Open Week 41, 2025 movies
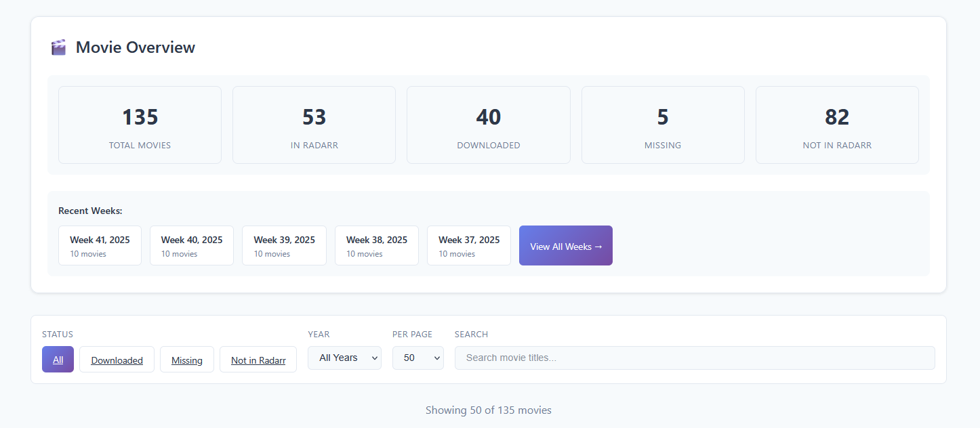The height and width of the screenshot is (428, 980). [100, 246]
